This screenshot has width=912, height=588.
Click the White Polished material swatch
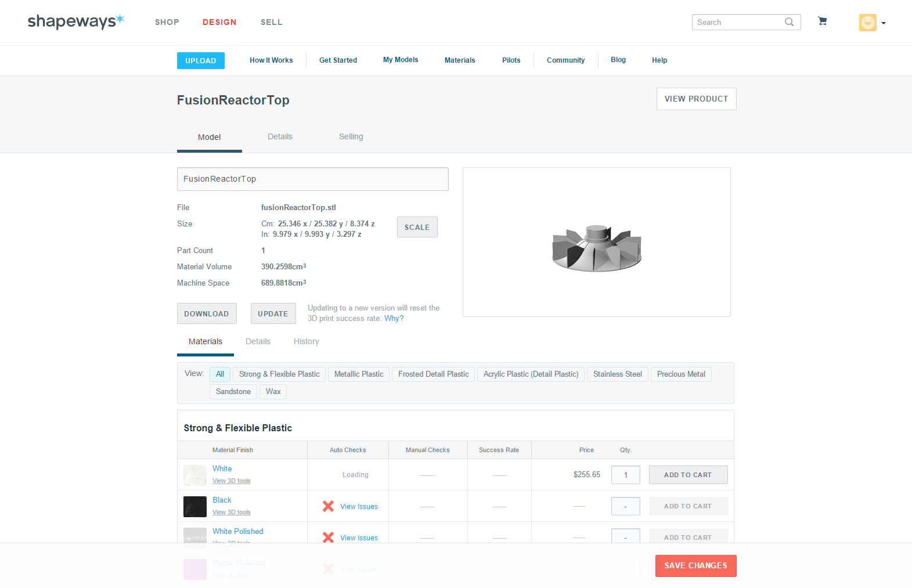click(195, 535)
